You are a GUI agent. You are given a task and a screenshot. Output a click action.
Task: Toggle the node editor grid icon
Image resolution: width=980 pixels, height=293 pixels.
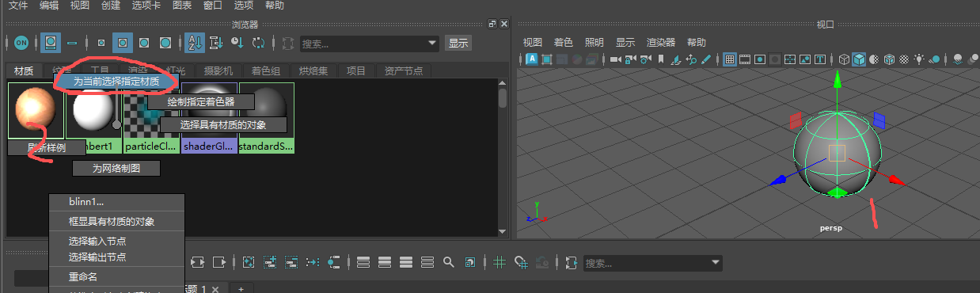499,262
